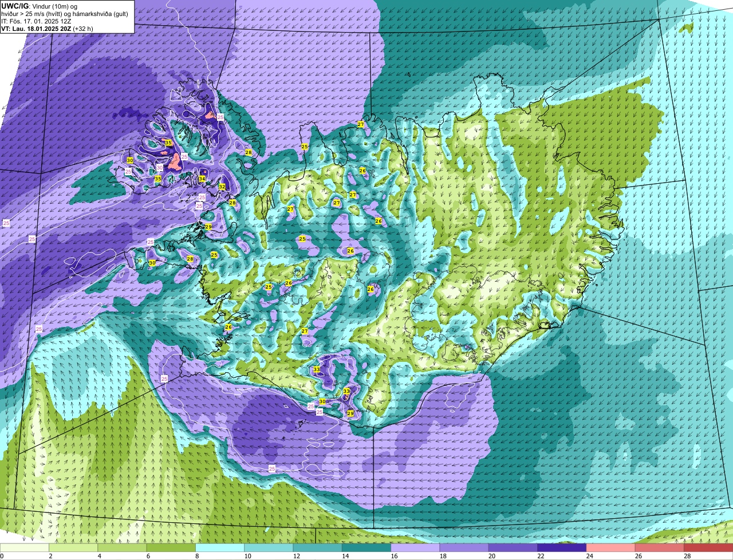Click the legend scale label 6

click(x=148, y=556)
